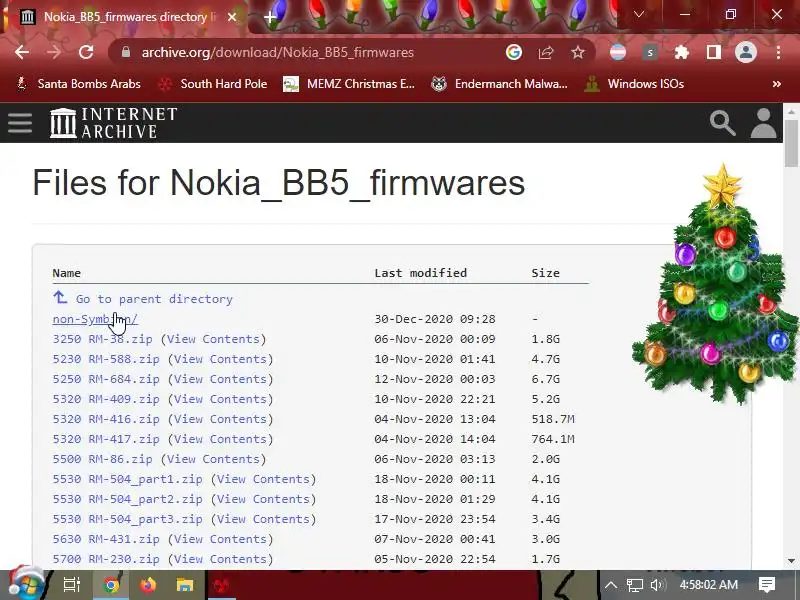Screen dimensions: 800x600
Task: Open the Chrome profile avatar
Action: [x=745, y=52]
